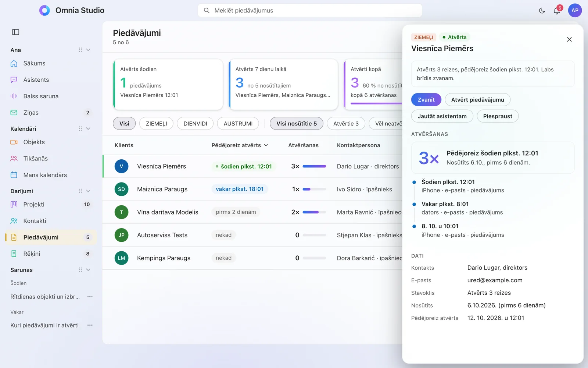Grab the Darījumi section drag handle
Image resolution: width=588 pixels, height=368 pixels.
80,191
